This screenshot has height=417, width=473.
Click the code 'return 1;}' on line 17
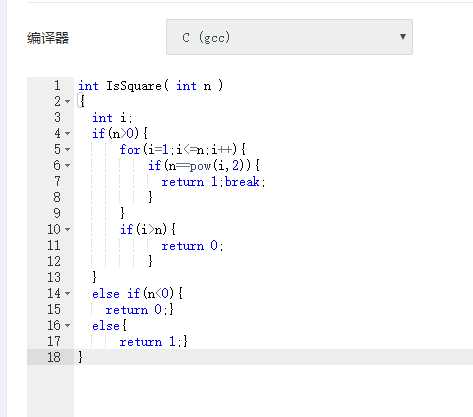pyautogui.click(x=154, y=342)
